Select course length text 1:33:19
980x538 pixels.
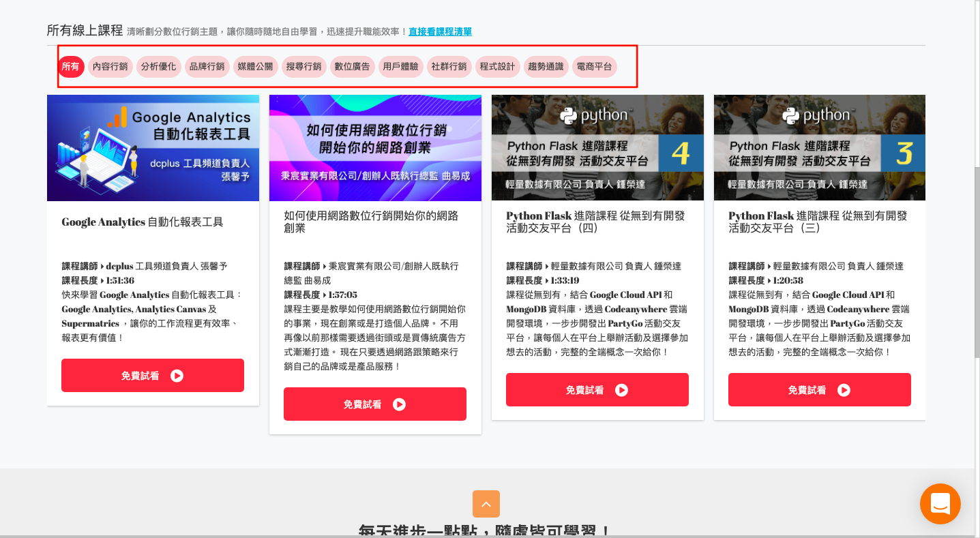tap(565, 280)
